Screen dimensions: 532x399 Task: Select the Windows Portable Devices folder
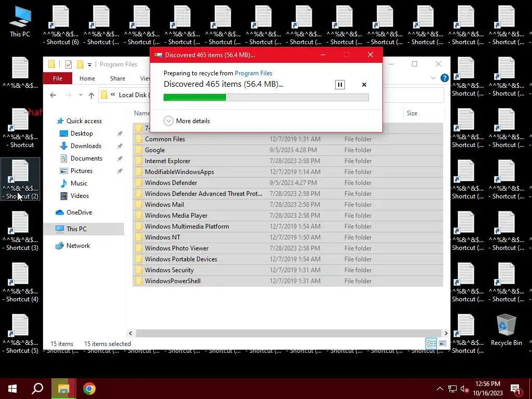click(288, 259)
